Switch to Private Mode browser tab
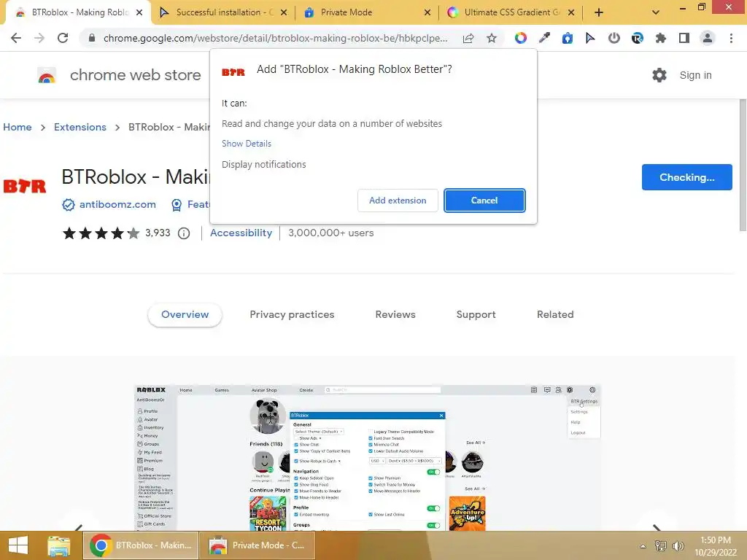The image size is (747, 560). click(x=367, y=12)
